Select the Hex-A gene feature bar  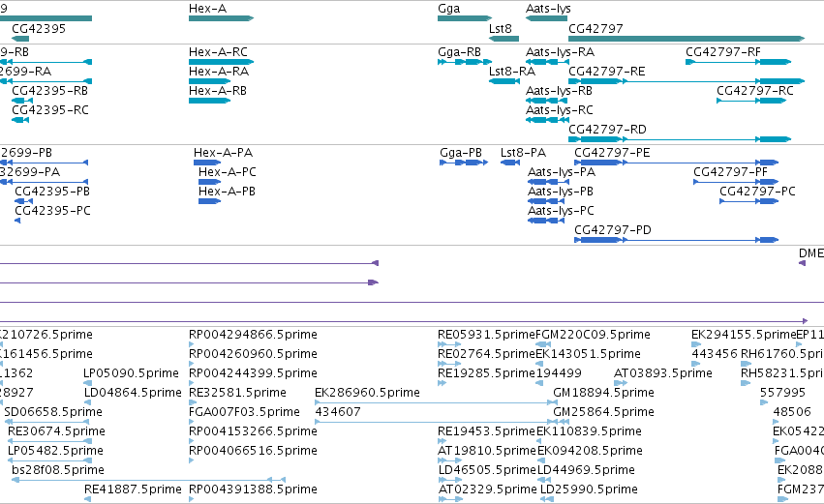point(221,18)
